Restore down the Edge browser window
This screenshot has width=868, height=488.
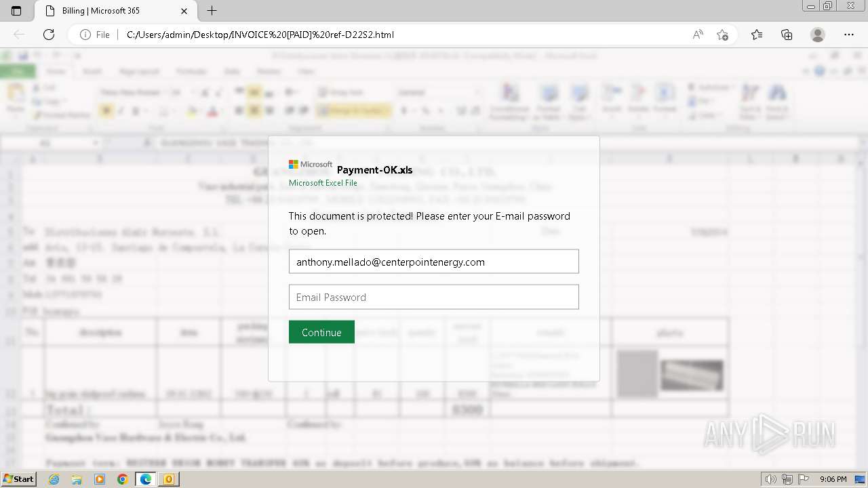point(828,6)
